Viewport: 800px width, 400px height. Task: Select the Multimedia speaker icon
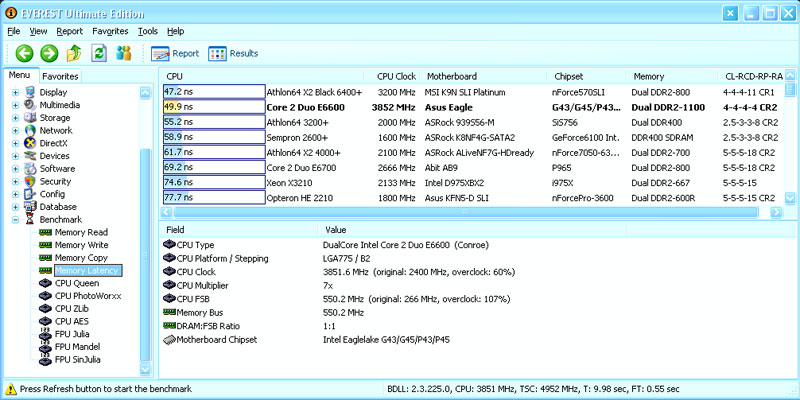pyautogui.click(x=30, y=105)
